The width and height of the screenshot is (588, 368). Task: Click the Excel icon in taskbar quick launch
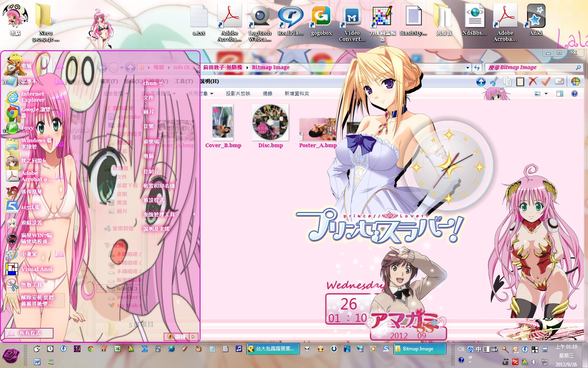point(117,349)
